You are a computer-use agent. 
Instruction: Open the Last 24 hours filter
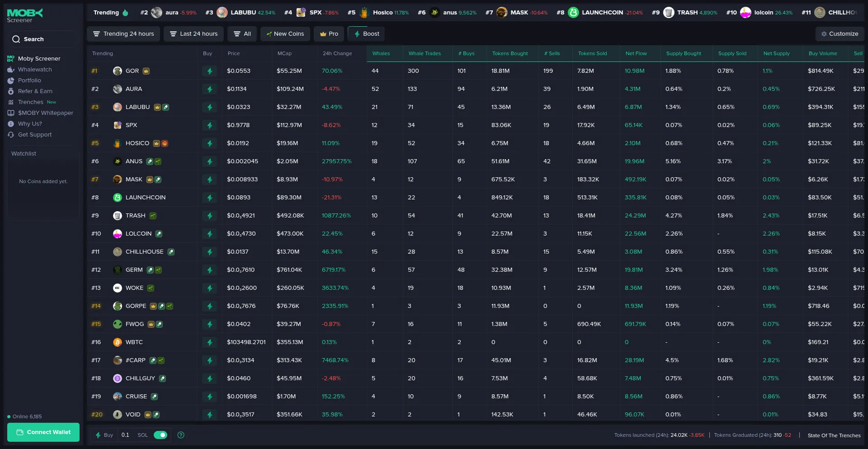193,34
